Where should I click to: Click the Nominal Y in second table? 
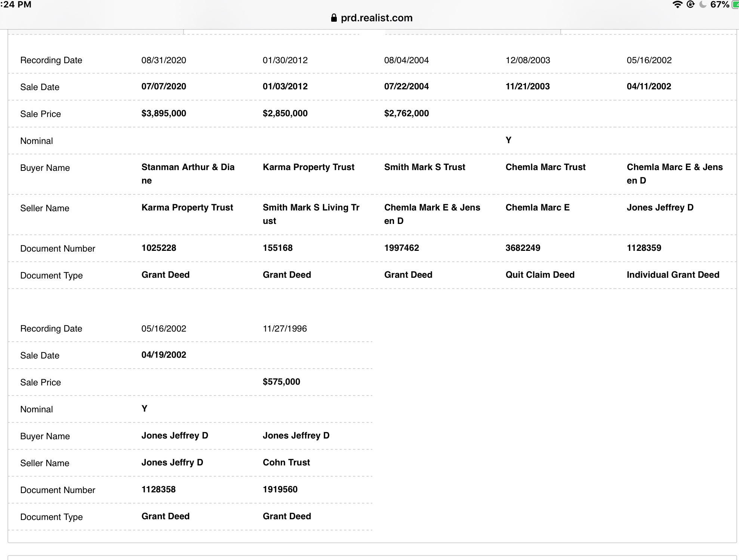(x=144, y=409)
